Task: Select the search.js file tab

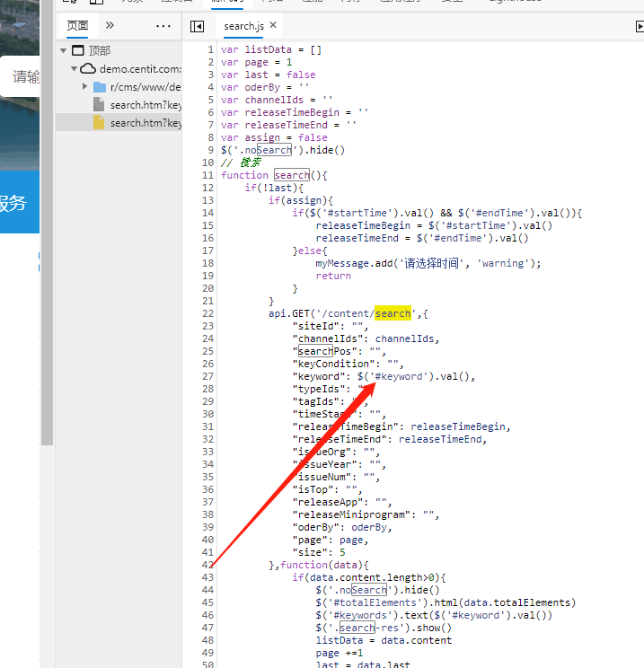Action: 243,26
